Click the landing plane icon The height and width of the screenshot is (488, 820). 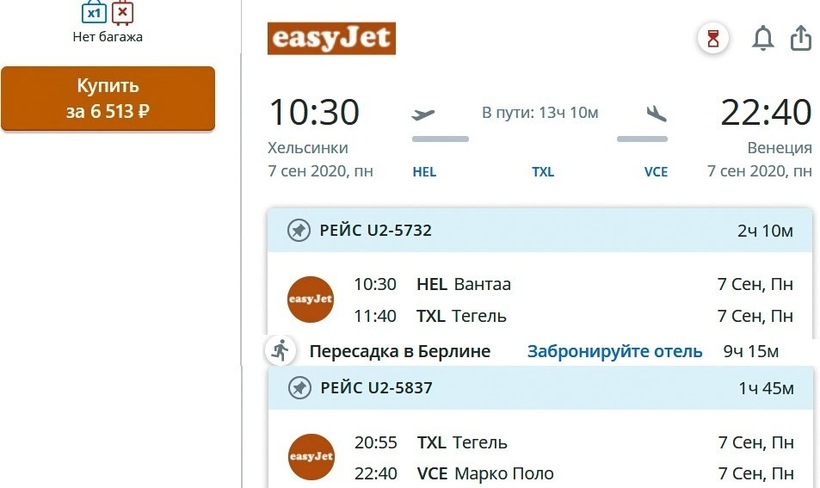656,114
